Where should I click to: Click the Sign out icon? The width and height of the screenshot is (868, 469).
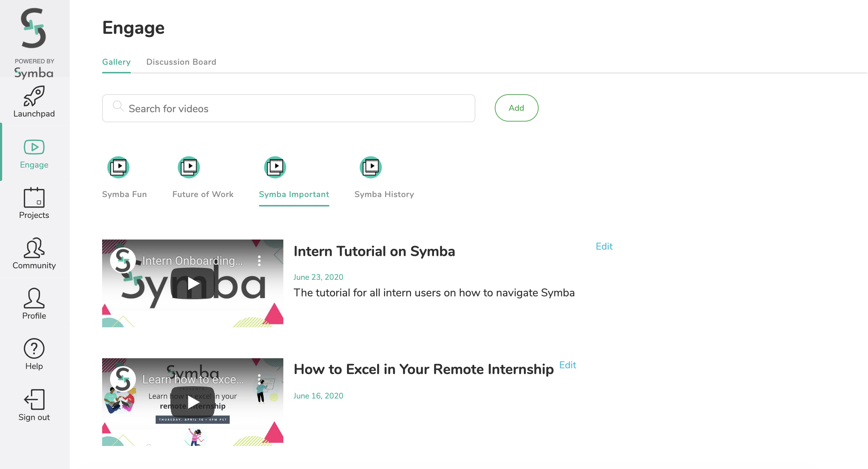(34, 399)
